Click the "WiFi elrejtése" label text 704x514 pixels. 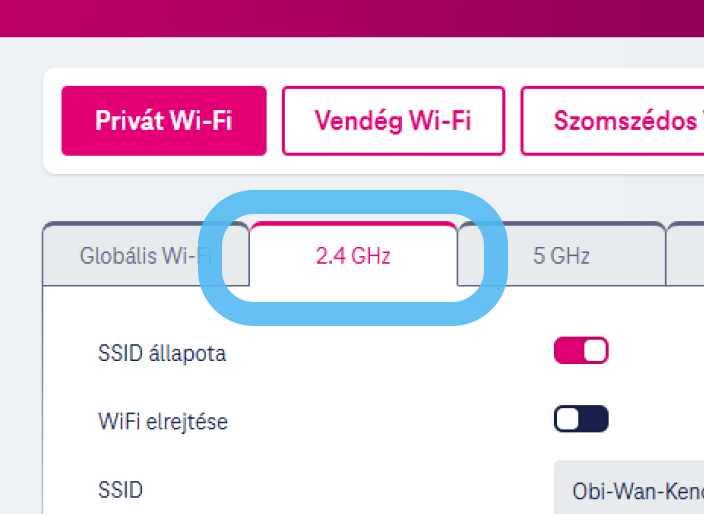pos(163,422)
